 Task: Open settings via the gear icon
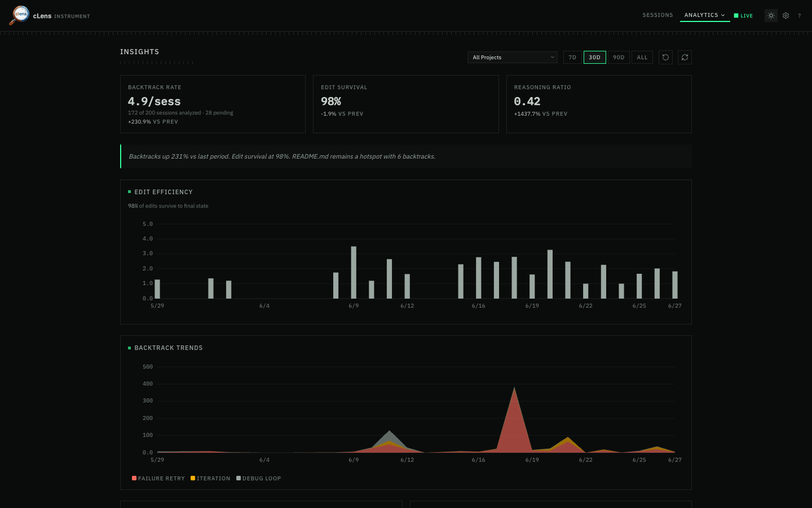click(x=785, y=16)
